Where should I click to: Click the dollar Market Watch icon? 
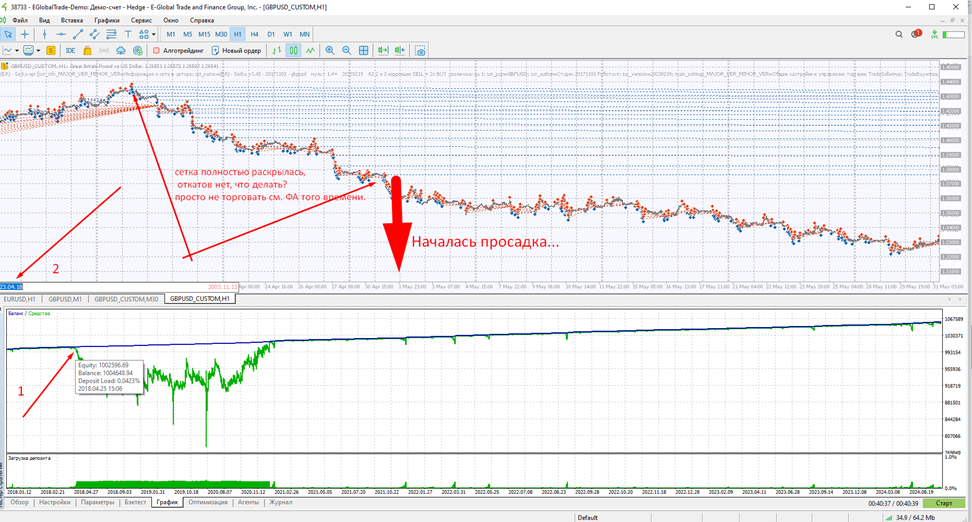tap(51, 51)
